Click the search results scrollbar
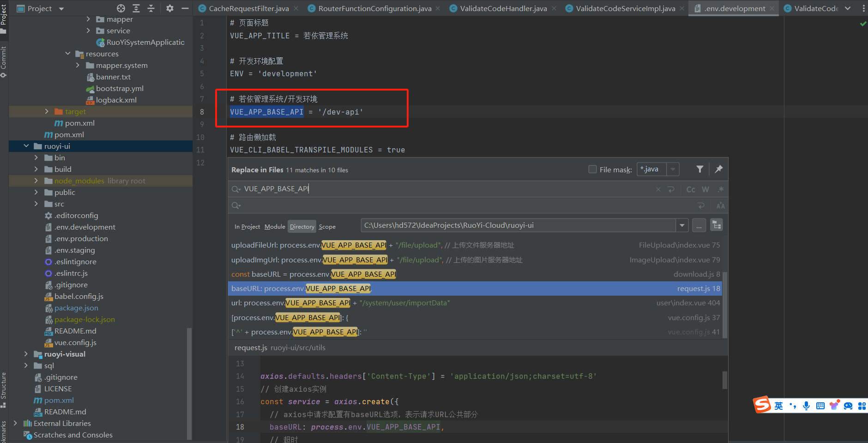Image resolution: width=868 pixels, height=443 pixels. 725,305
